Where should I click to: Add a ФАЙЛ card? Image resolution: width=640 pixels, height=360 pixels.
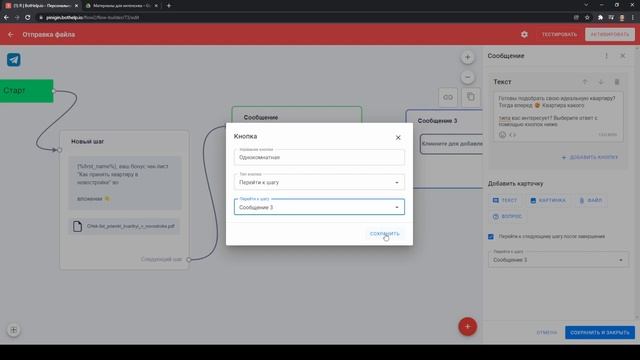click(x=591, y=200)
